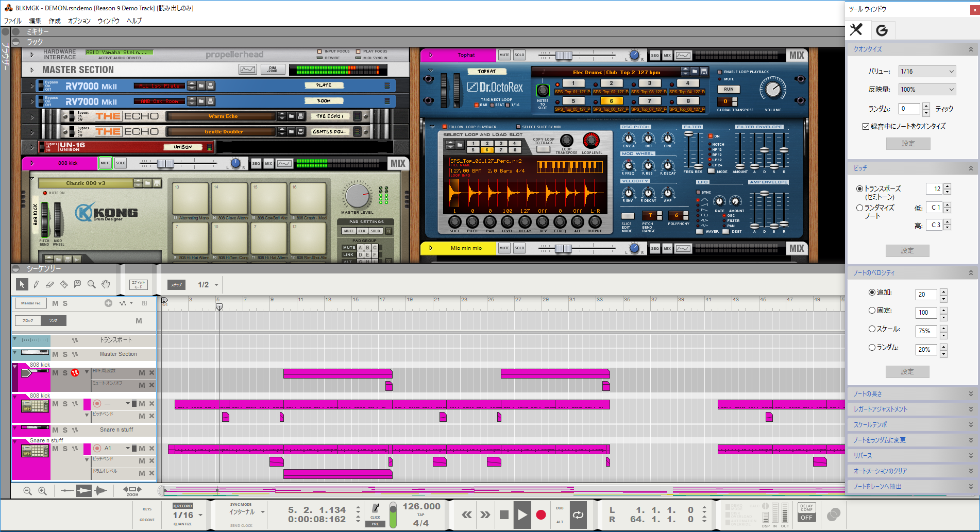Click the Delay Comp OFF button
This screenshot has width=980, height=532.
coord(806,518)
